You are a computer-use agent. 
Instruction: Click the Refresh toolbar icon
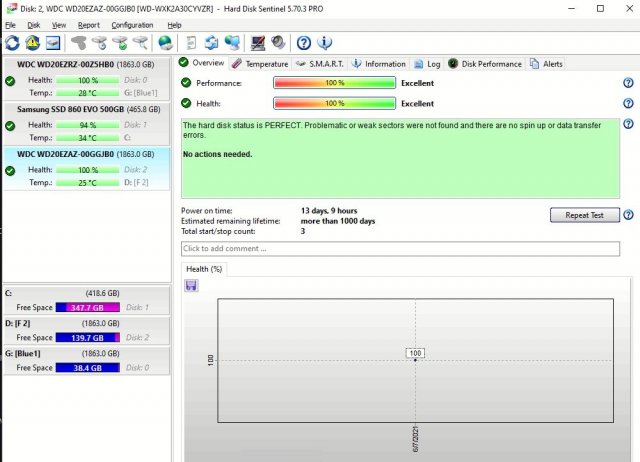click(x=12, y=43)
